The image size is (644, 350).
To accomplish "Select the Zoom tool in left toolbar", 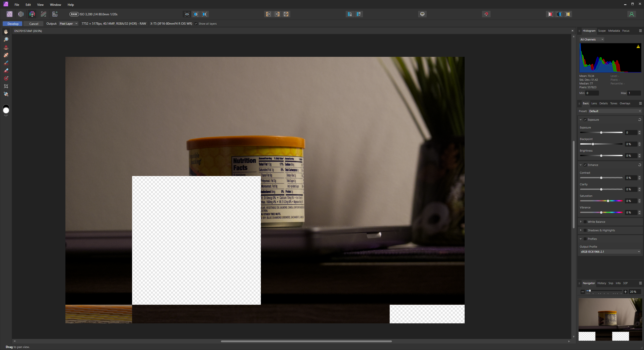I will click(6, 39).
